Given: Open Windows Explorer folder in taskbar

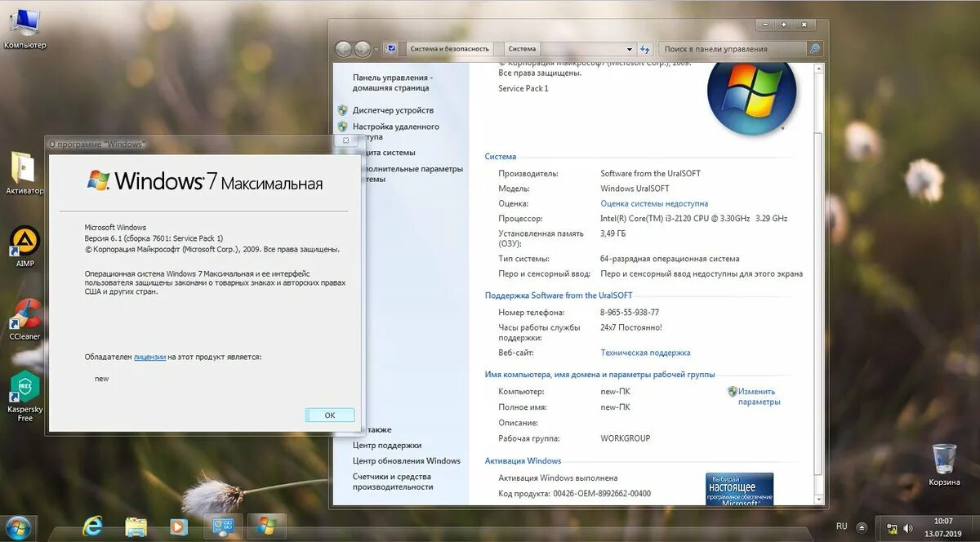Looking at the screenshot, I should point(136,526).
